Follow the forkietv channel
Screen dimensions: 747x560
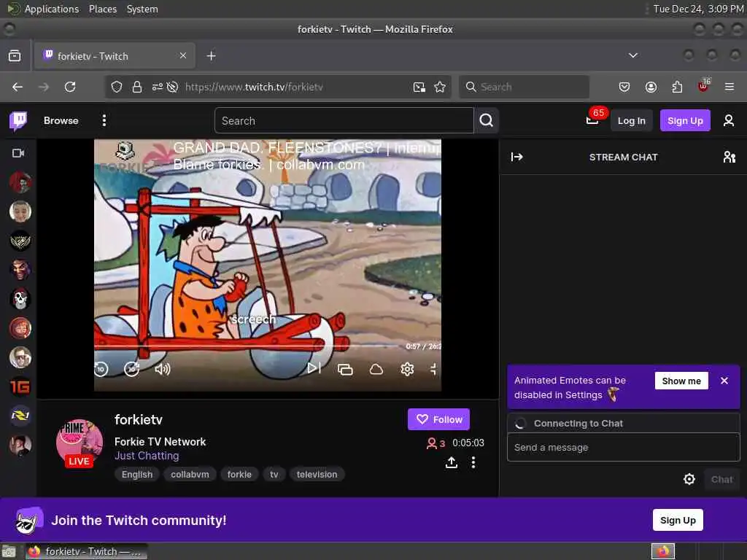pos(438,419)
